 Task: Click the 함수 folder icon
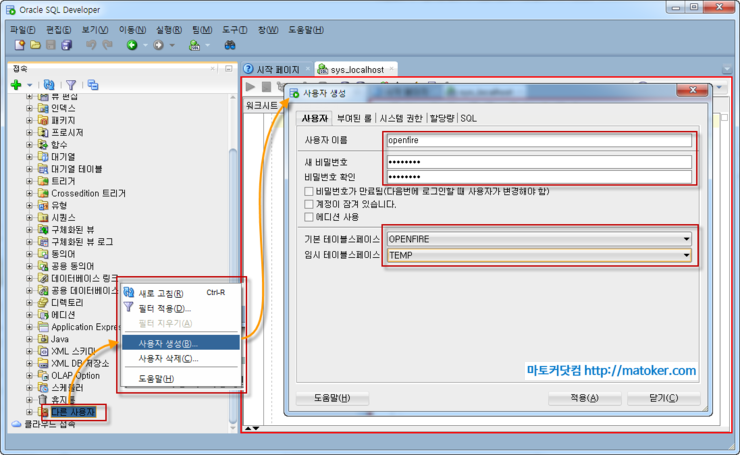click(43, 144)
